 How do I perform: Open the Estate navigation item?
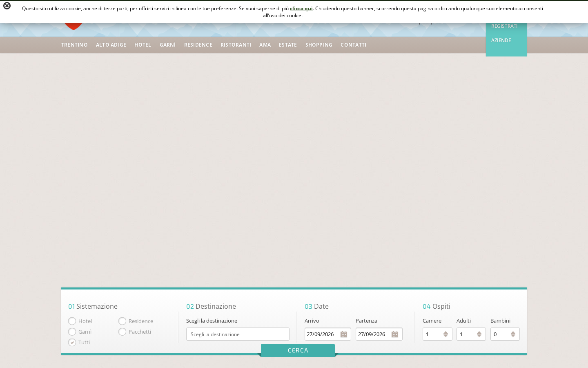pyautogui.click(x=288, y=45)
